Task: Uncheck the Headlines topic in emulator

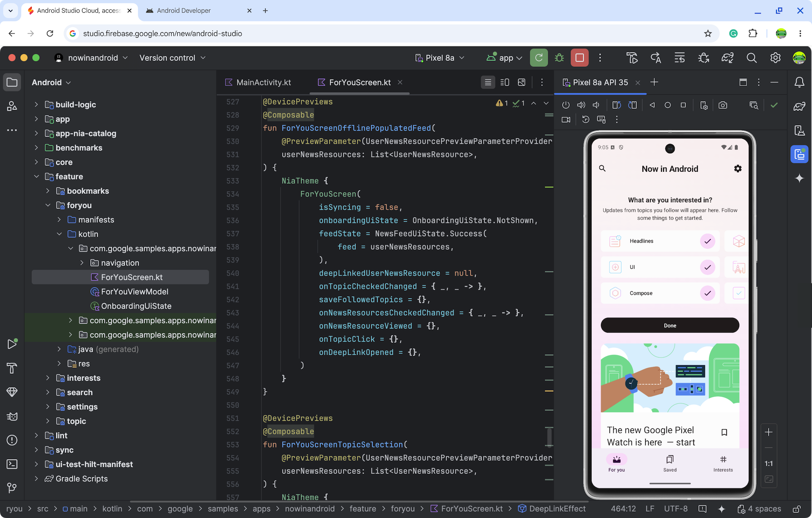Action: click(707, 241)
